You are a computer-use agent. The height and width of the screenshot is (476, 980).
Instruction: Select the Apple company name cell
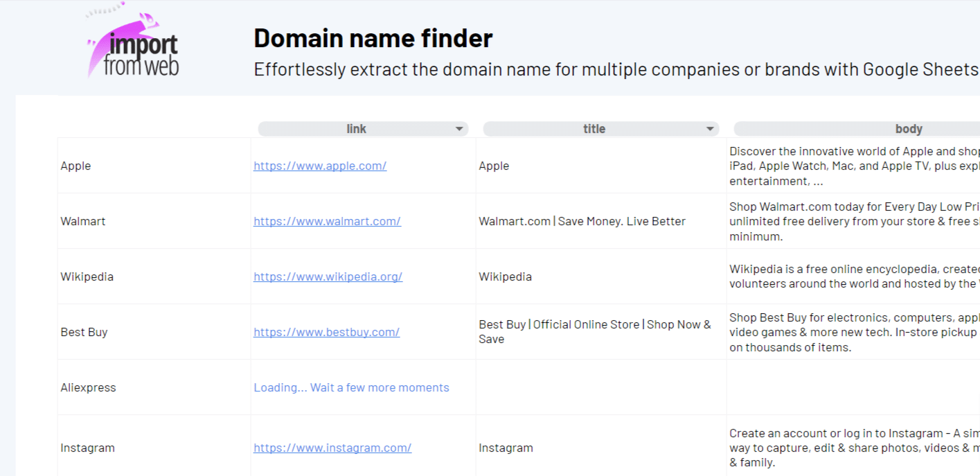point(76,166)
